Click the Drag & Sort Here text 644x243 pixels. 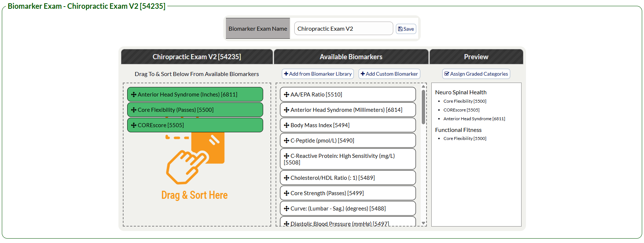click(x=194, y=195)
